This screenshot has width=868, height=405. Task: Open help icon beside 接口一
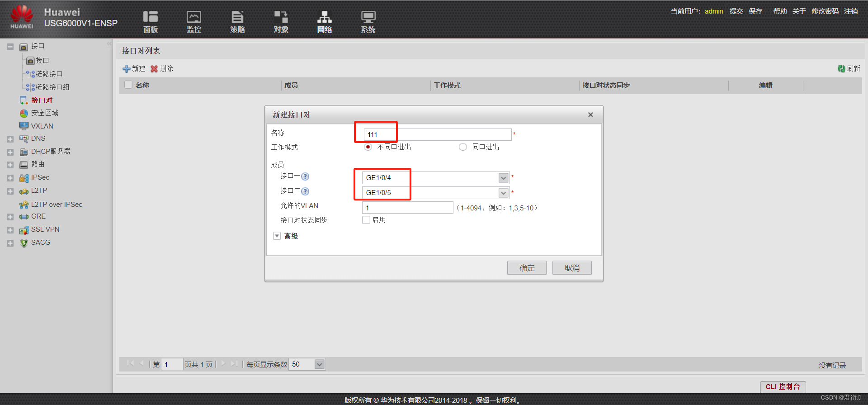(305, 176)
